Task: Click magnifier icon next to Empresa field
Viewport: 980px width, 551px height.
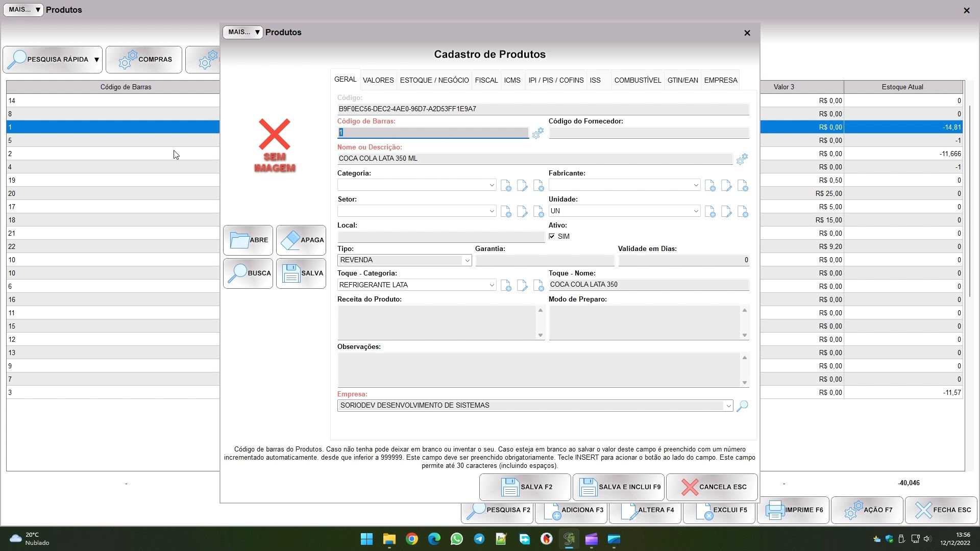Action: pyautogui.click(x=743, y=406)
